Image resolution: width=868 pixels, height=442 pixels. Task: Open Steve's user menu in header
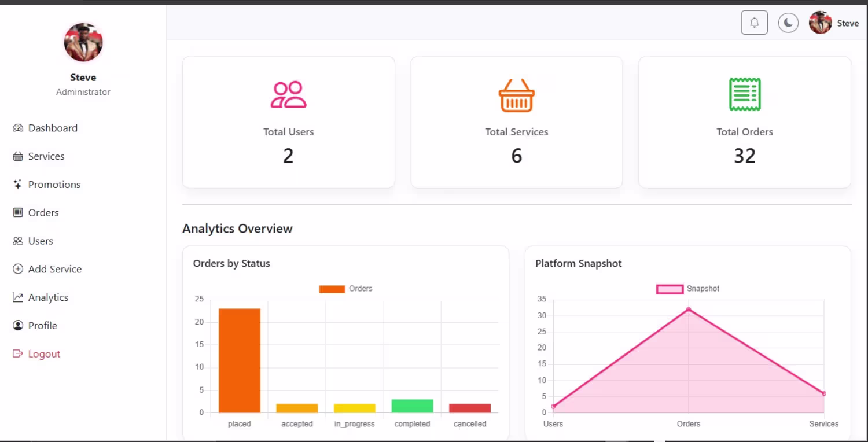[x=834, y=23]
